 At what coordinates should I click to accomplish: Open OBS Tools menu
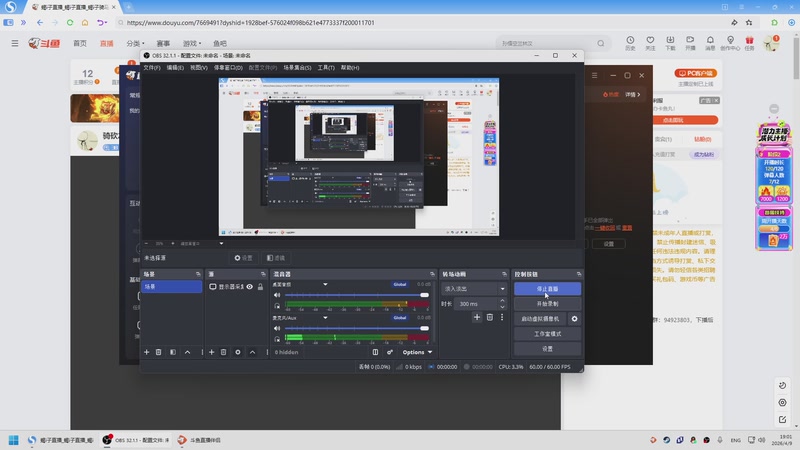[326, 67]
